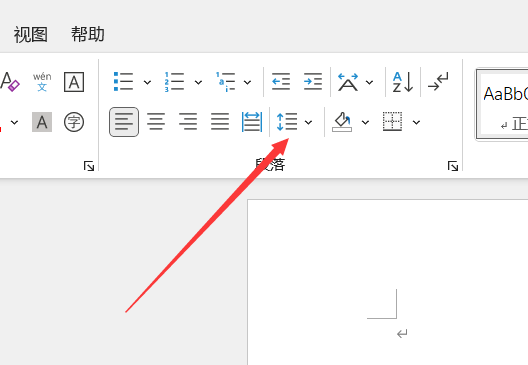Viewport: 528px width, 365px height.
Task: Click the paragraph shading paint bucket
Action: tap(342, 122)
